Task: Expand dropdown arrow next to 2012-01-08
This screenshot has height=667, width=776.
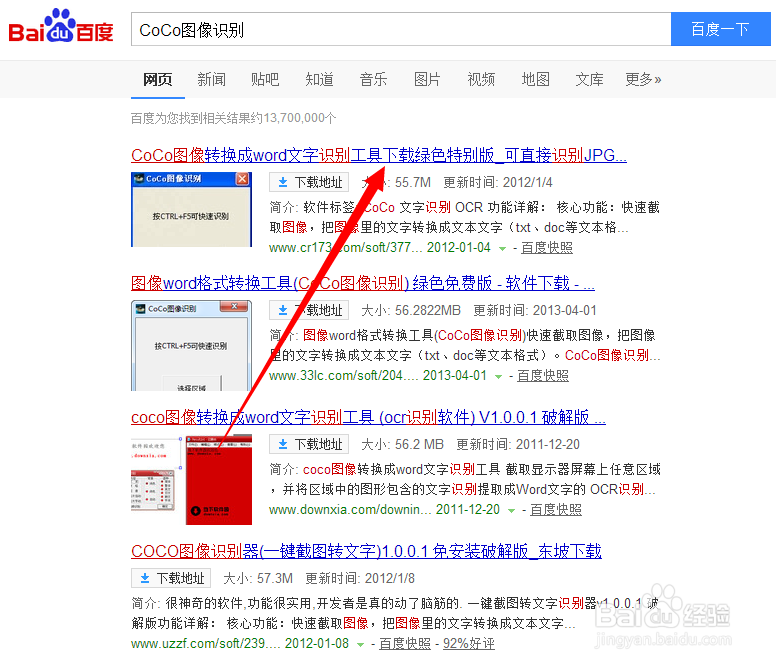Action: (x=360, y=645)
